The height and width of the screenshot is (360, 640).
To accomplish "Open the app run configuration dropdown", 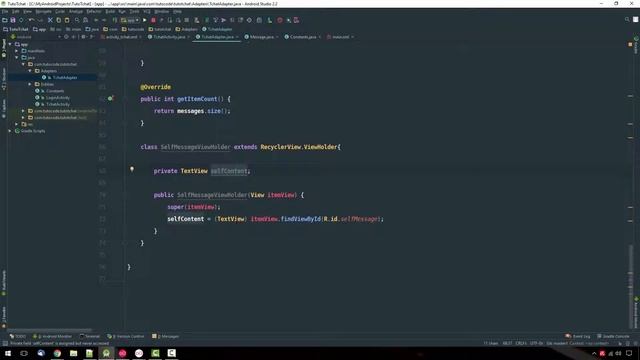I will click(130, 20).
